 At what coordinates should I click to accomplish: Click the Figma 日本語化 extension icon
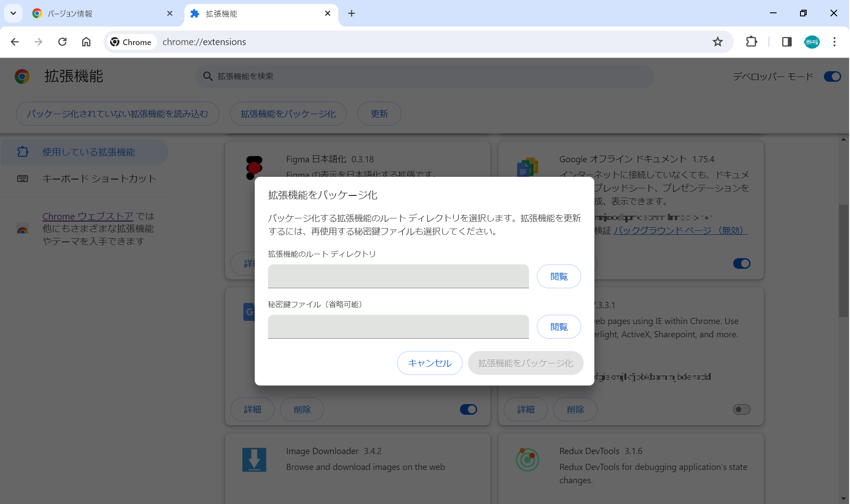click(x=254, y=168)
